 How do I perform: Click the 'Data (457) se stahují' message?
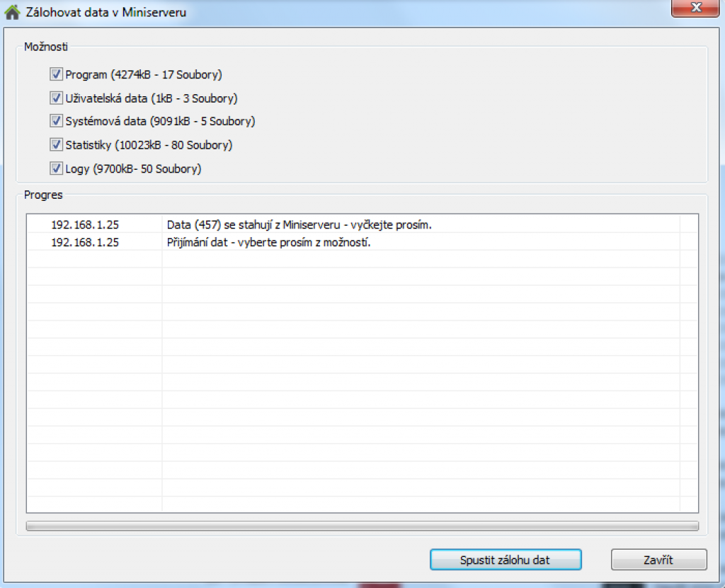point(299,225)
